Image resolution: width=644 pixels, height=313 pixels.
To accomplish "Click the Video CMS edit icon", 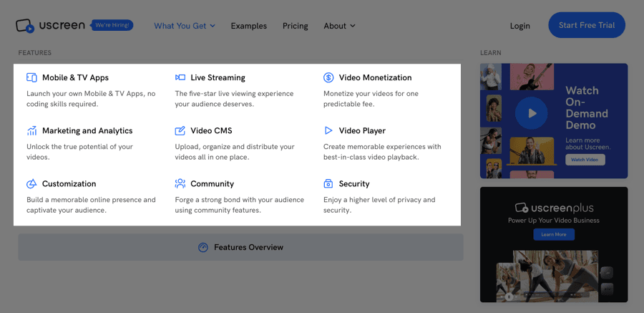I will point(180,131).
